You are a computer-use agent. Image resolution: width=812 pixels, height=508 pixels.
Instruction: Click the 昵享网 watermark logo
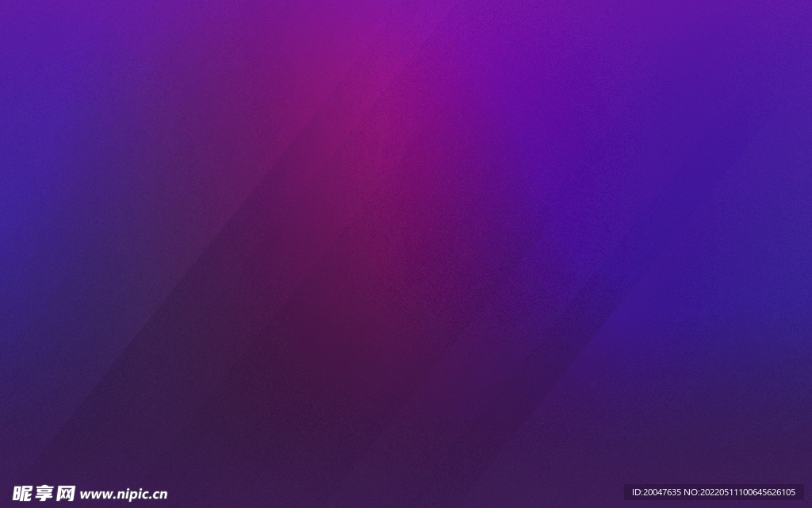coord(44,494)
